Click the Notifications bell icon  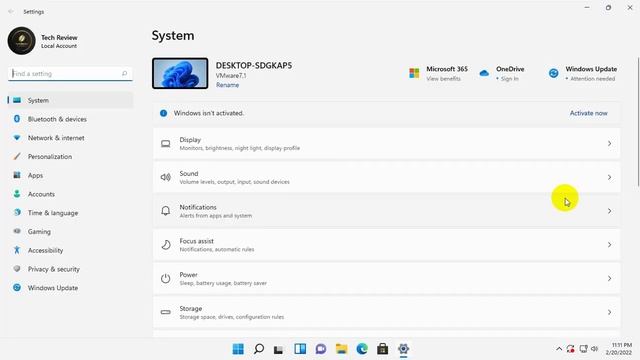(165, 211)
